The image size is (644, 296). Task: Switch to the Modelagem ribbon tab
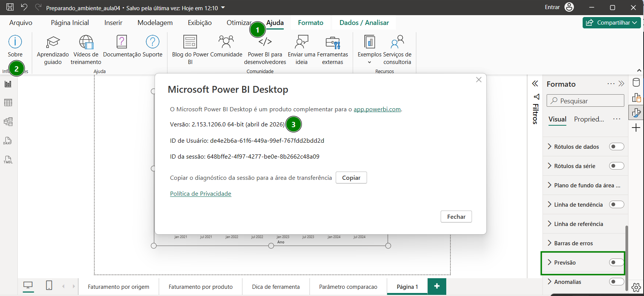point(155,23)
